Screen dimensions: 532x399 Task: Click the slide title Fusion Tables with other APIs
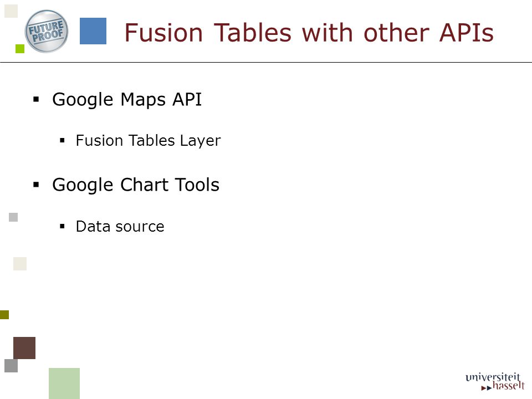click(x=309, y=33)
